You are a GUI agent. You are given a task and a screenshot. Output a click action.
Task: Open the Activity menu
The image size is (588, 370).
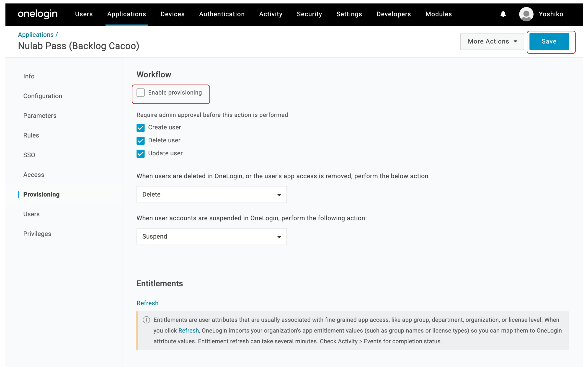pyautogui.click(x=271, y=14)
